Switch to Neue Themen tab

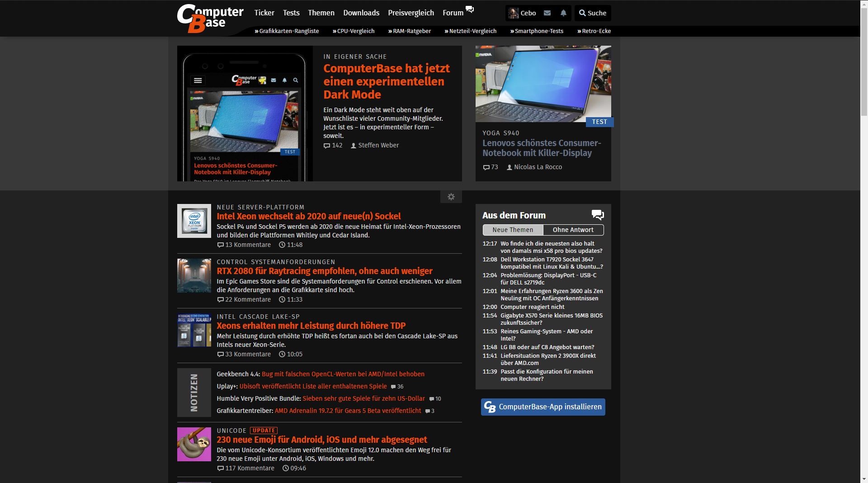click(513, 230)
